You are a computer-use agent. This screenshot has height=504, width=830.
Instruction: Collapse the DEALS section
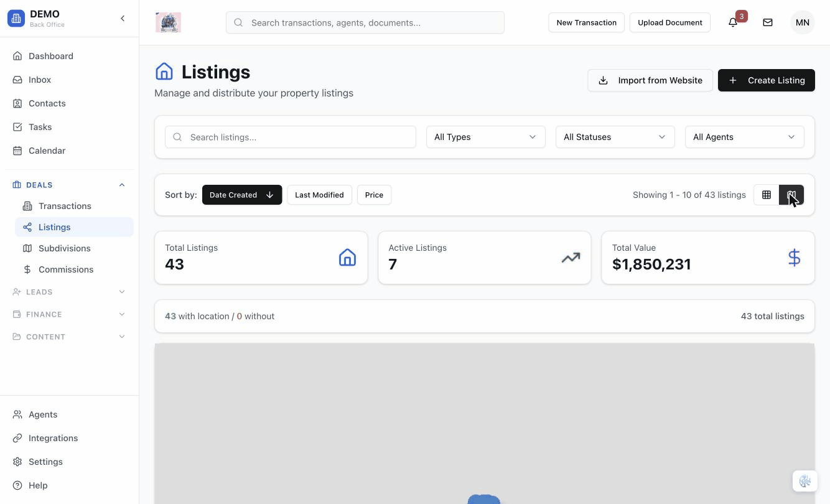pyautogui.click(x=70, y=185)
